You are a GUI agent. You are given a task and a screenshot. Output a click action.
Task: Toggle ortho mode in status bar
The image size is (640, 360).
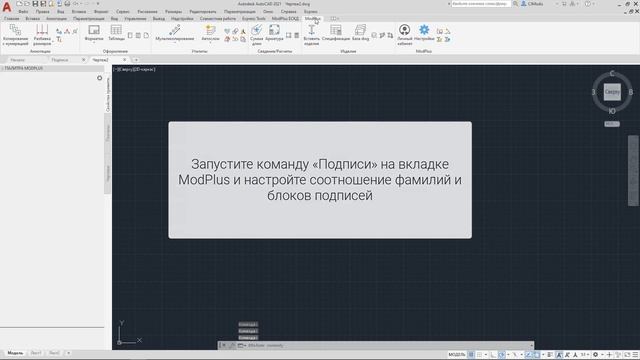pos(493,355)
